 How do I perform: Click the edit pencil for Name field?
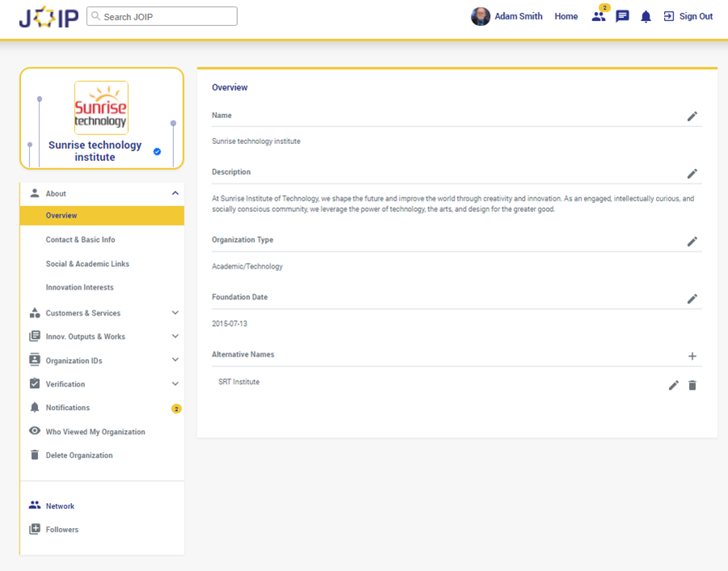pos(692,116)
